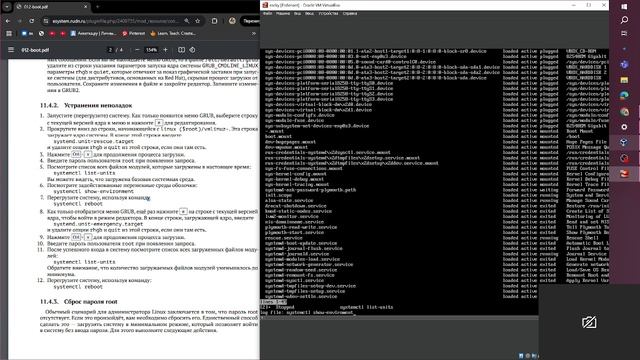The width and height of the screenshot is (640, 360).
Task: Toggle the PDF viewer sidebar menu
Action: pos(11,50)
